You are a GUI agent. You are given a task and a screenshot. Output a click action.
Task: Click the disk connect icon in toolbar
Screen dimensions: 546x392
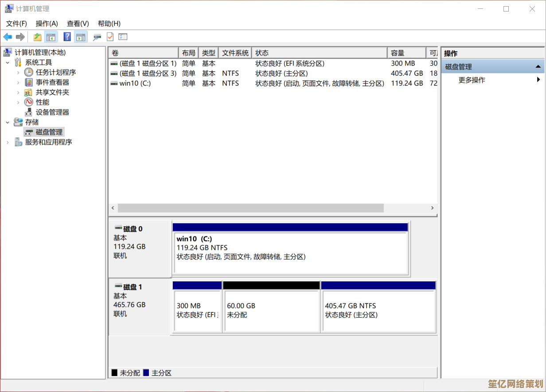coord(97,37)
